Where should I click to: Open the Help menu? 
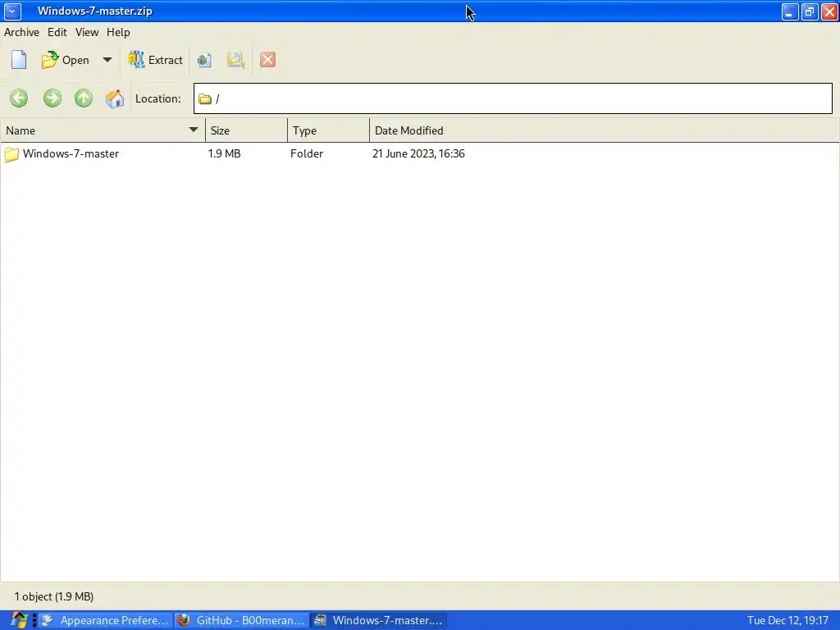(x=118, y=32)
